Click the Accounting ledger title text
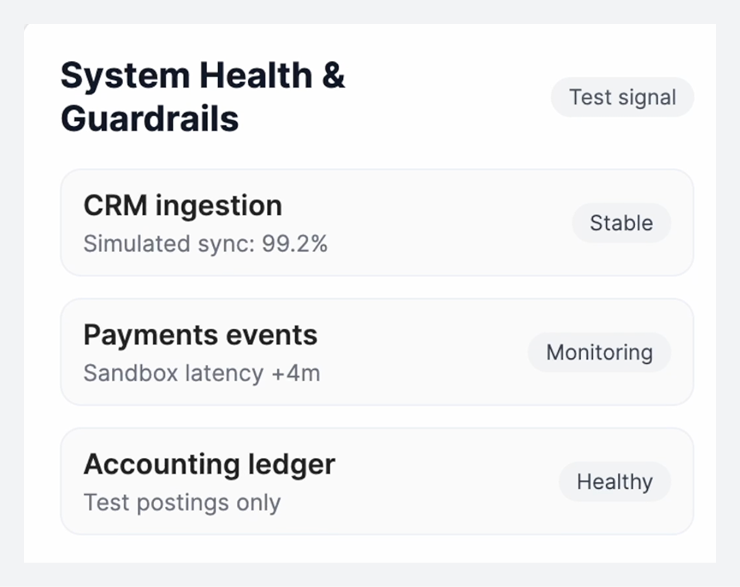This screenshot has height=587, width=740. tap(209, 464)
